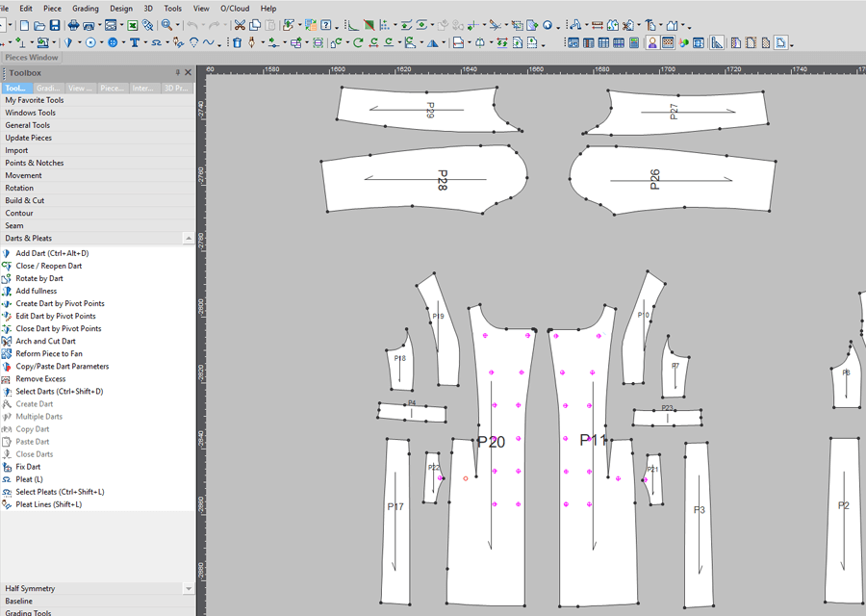Open the Pieces Window tab
This screenshot has height=616, width=866.
[x=31, y=58]
